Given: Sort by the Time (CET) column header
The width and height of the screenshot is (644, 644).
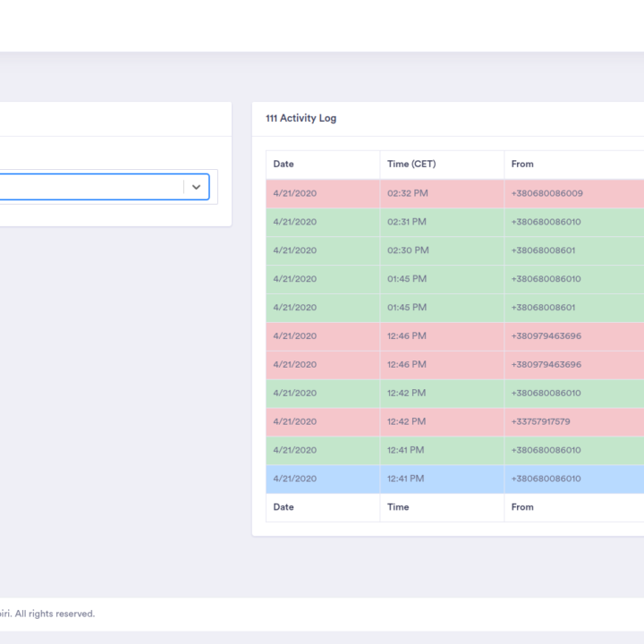Looking at the screenshot, I should point(411,164).
